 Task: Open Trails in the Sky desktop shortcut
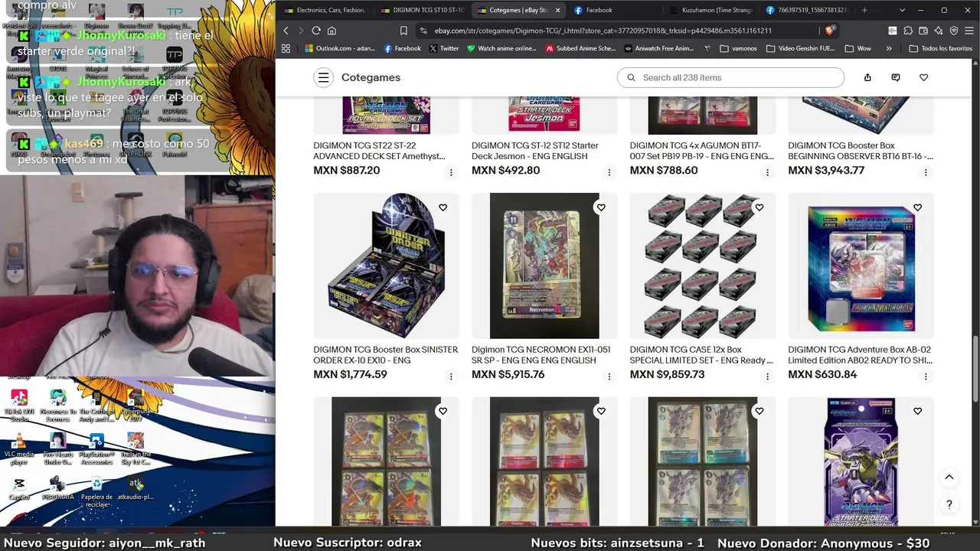tap(136, 449)
